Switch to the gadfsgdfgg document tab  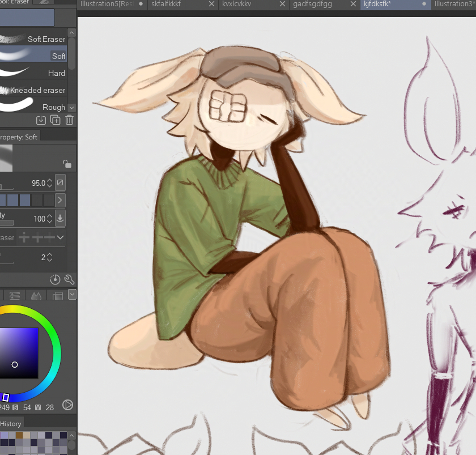[312, 4]
